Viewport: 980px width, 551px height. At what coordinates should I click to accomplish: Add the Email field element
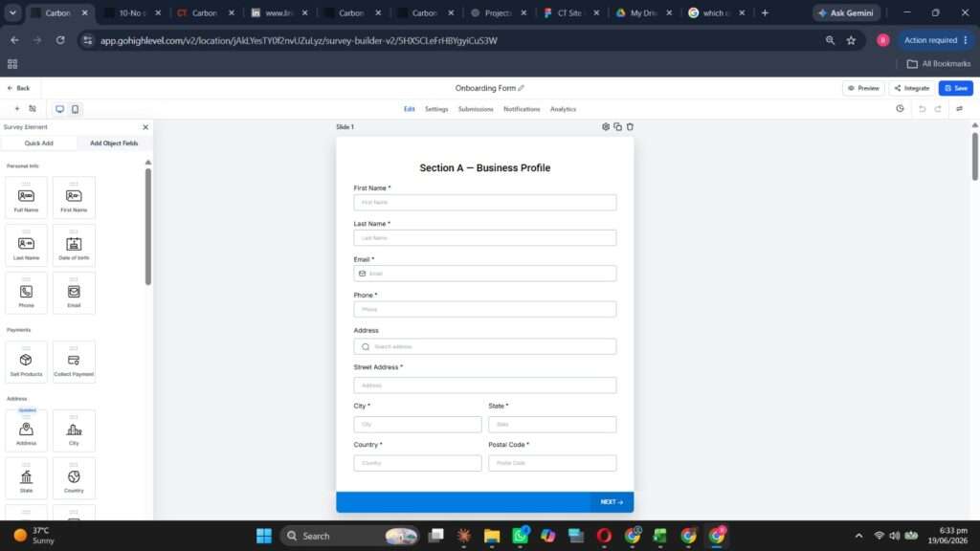click(74, 293)
